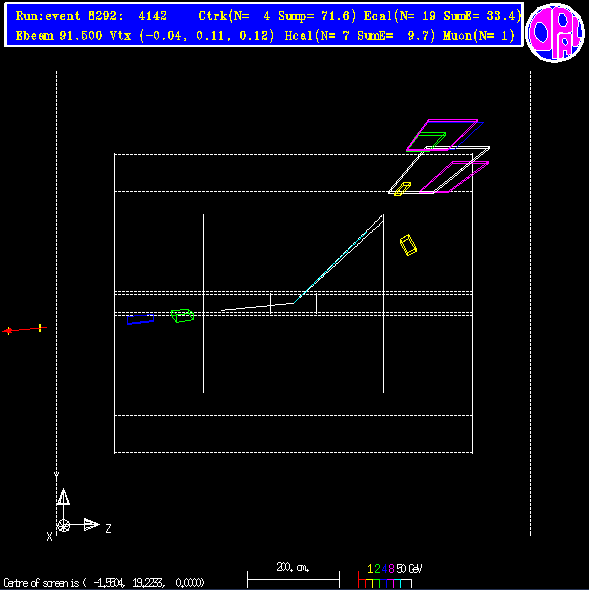Screen dimensions: 589x590
Task: Select the top magenta muon chamber panel
Action: [x=442, y=135]
